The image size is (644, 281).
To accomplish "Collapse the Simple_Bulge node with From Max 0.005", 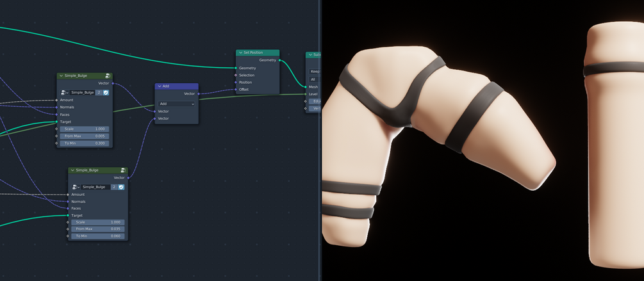I will tap(62, 76).
